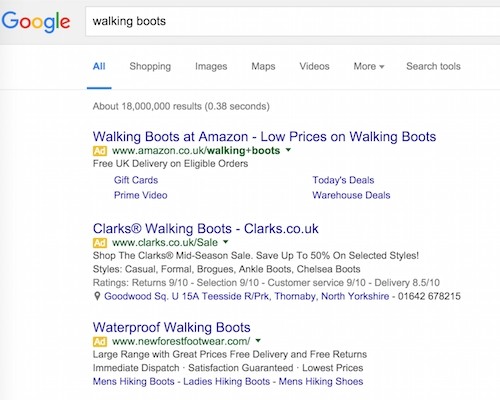Click the map pin icon beside Goodwood Sq address

(97, 296)
